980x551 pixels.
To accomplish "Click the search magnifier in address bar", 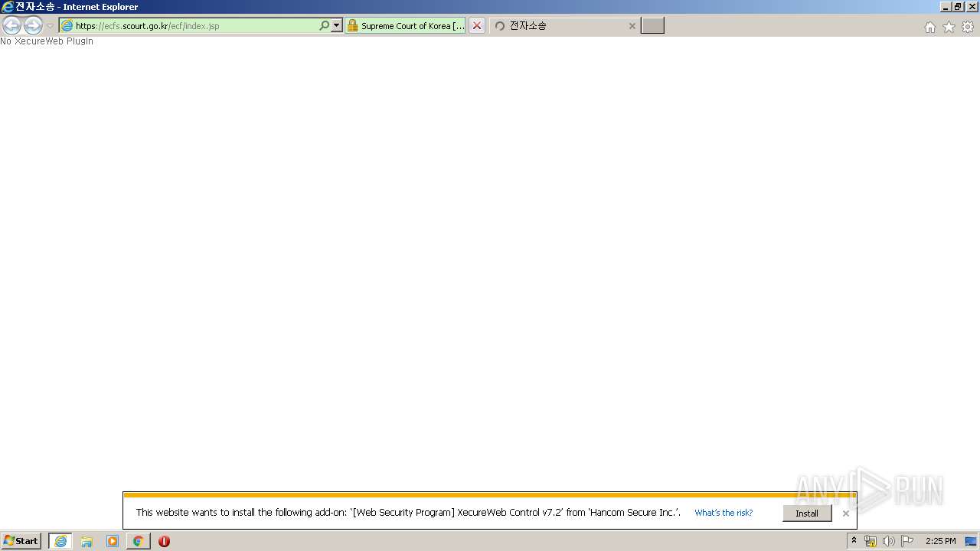I will tap(324, 25).
